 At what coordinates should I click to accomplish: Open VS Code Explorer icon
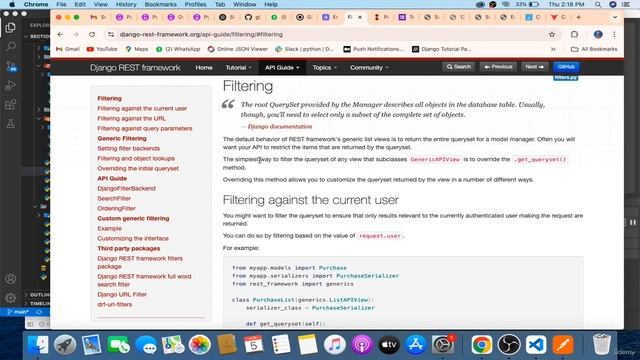(x=10, y=28)
